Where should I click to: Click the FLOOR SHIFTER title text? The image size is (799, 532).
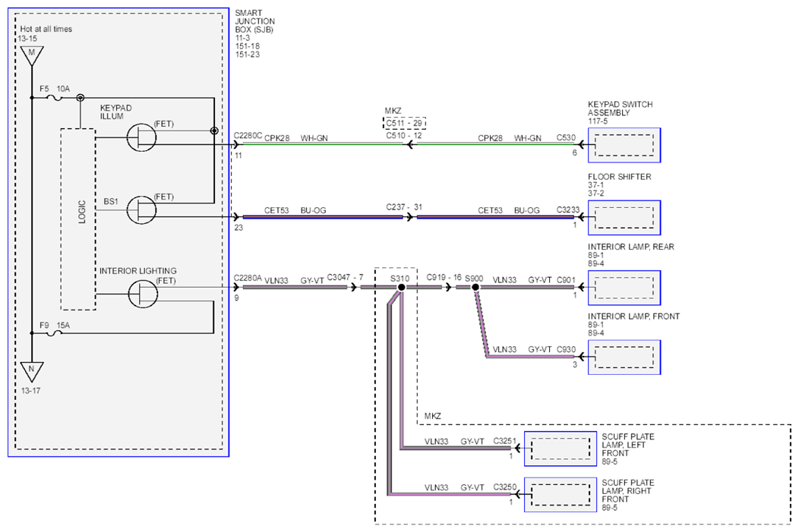click(619, 177)
